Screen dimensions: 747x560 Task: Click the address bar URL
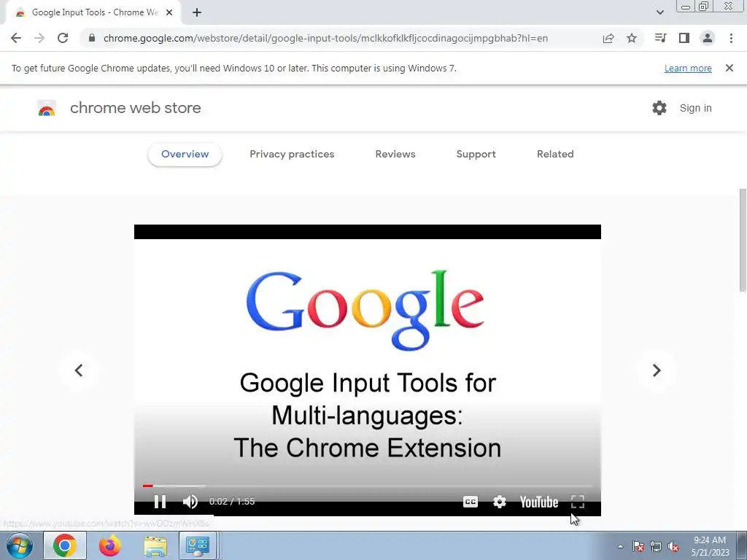(325, 38)
